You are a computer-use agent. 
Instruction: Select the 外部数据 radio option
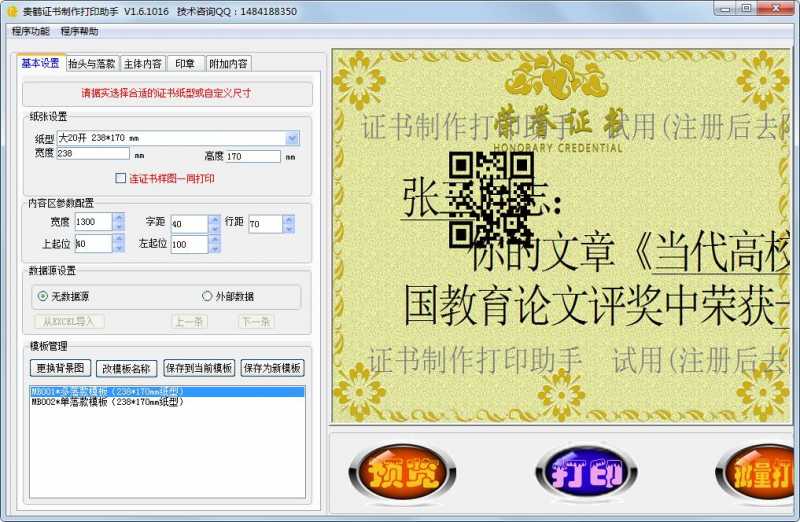pyautogui.click(x=207, y=296)
